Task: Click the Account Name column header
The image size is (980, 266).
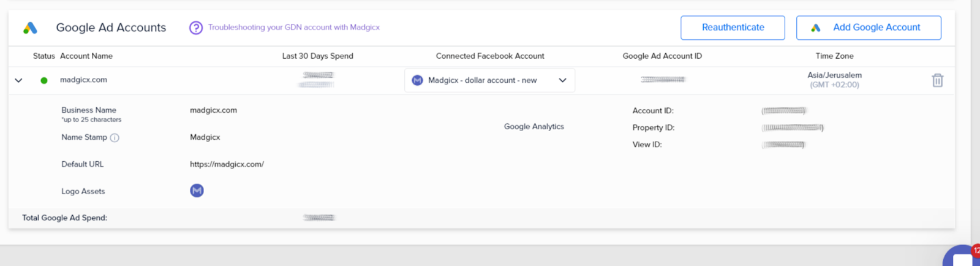Action: tap(86, 56)
